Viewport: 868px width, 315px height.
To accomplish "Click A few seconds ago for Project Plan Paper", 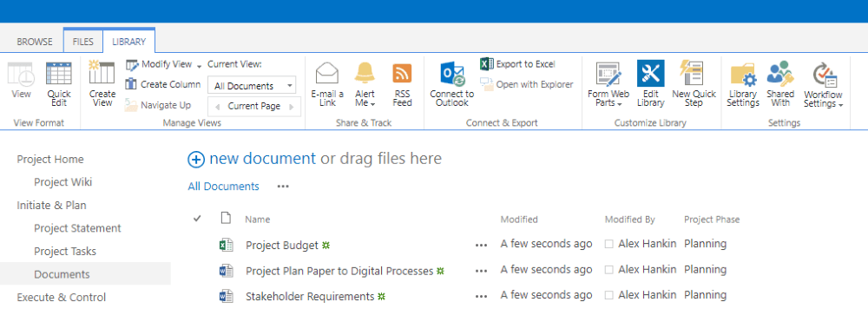I will [546, 270].
